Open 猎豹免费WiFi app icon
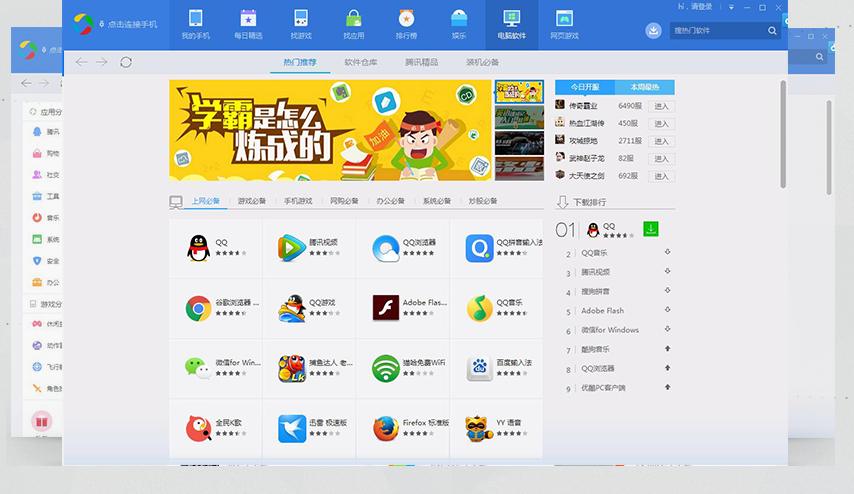 [386, 368]
